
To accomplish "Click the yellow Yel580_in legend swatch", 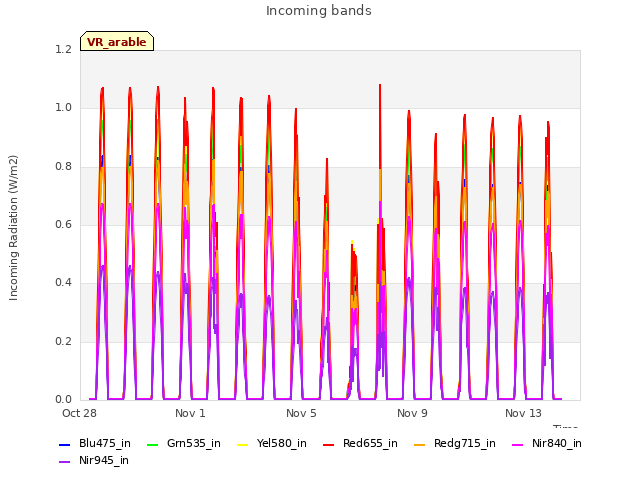I will (x=242, y=444).
